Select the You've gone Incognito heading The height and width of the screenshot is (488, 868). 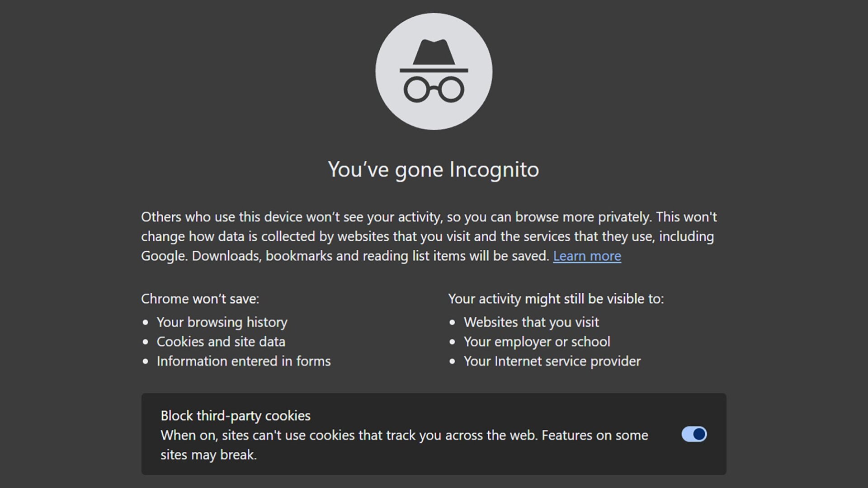click(x=433, y=169)
